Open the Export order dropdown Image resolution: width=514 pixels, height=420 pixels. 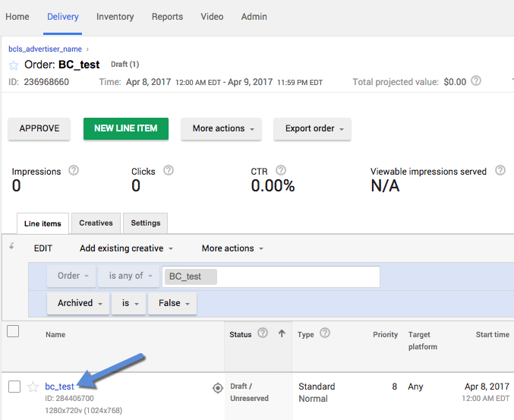click(313, 128)
